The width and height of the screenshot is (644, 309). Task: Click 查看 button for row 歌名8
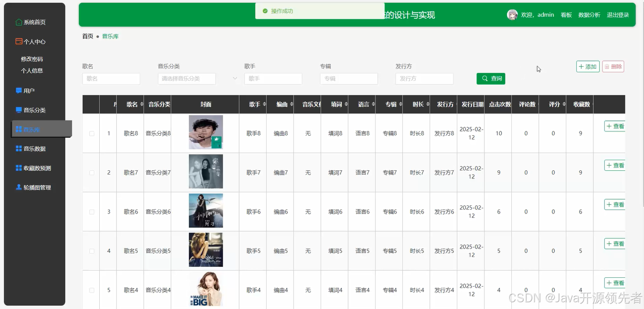coord(615,126)
